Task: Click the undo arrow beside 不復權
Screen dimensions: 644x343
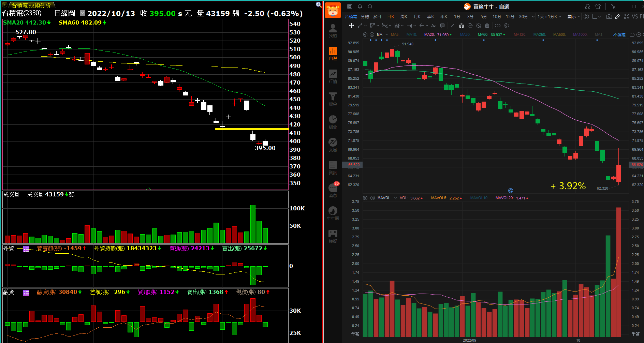Action: 632,34
